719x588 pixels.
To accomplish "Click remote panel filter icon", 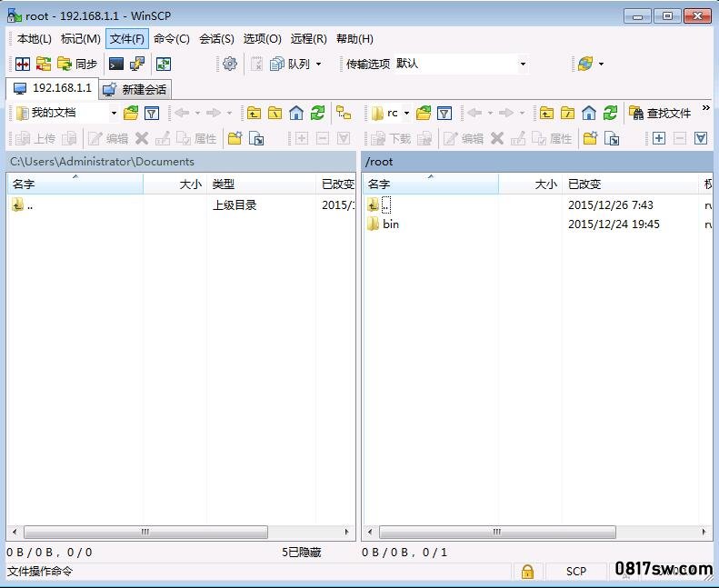I will [444, 113].
